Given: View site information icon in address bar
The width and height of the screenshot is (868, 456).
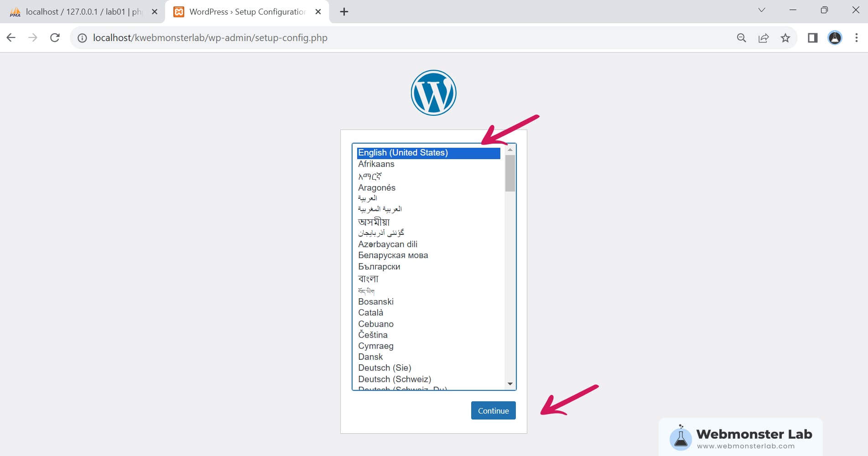Looking at the screenshot, I should [x=82, y=38].
